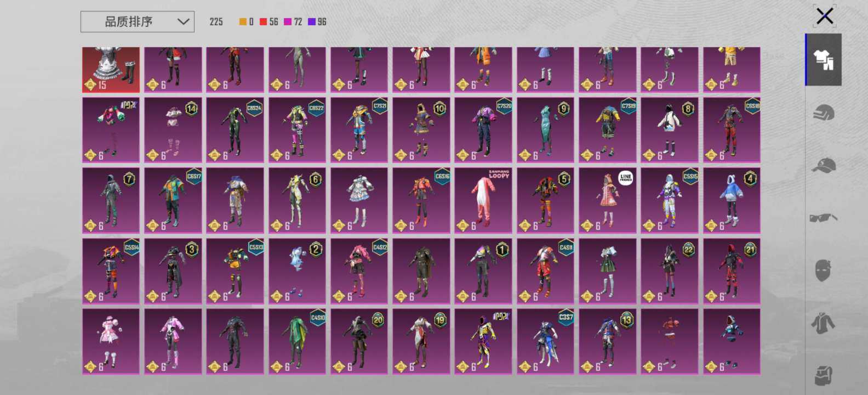Filter by the red quality swatch (56)
Image resolution: width=868 pixels, height=395 pixels.
(269, 22)
